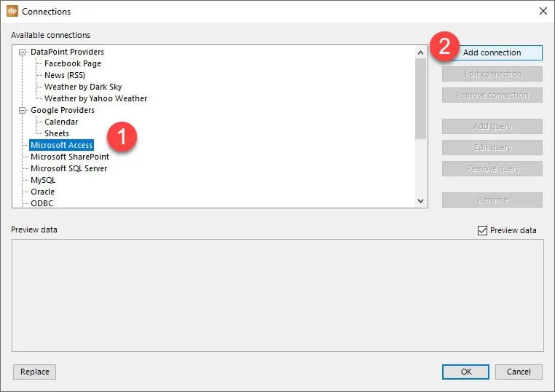Click the Remove query button
Viewport: 555px width, 392px height.
492,169
